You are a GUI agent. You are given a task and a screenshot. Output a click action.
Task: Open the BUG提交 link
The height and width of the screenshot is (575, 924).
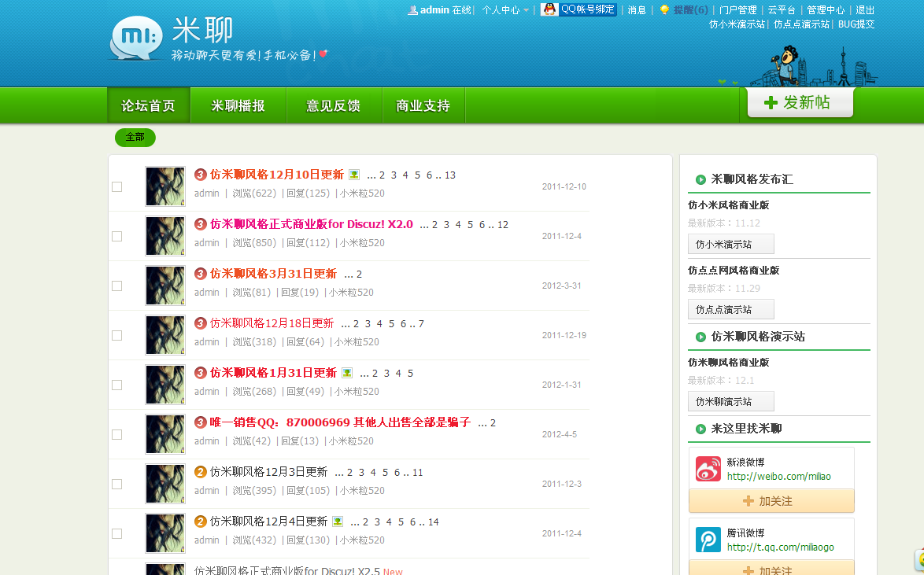(856, 24)
